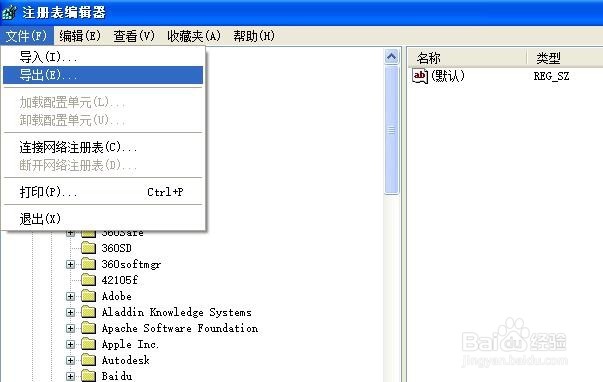603x382 pixels.
Task: Click the tree scrollbar up arrow
Action: [391, 57]
